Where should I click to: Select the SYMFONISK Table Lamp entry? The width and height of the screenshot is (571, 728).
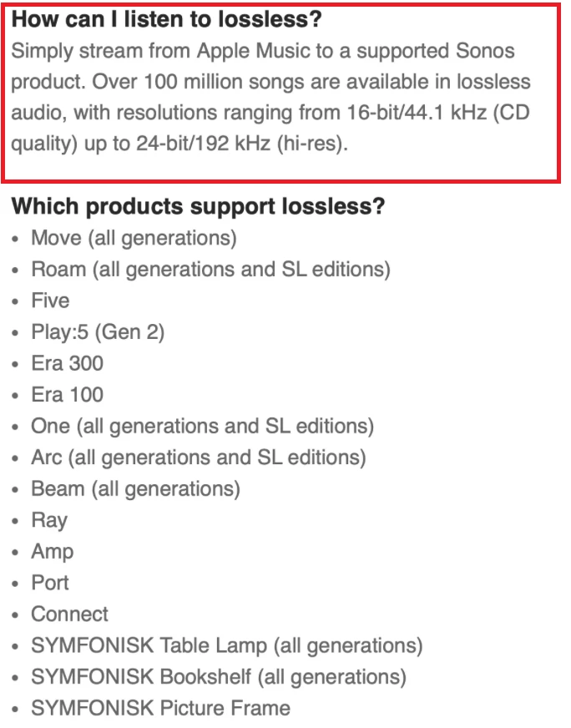pyautogui.click(x=227, y=646)
